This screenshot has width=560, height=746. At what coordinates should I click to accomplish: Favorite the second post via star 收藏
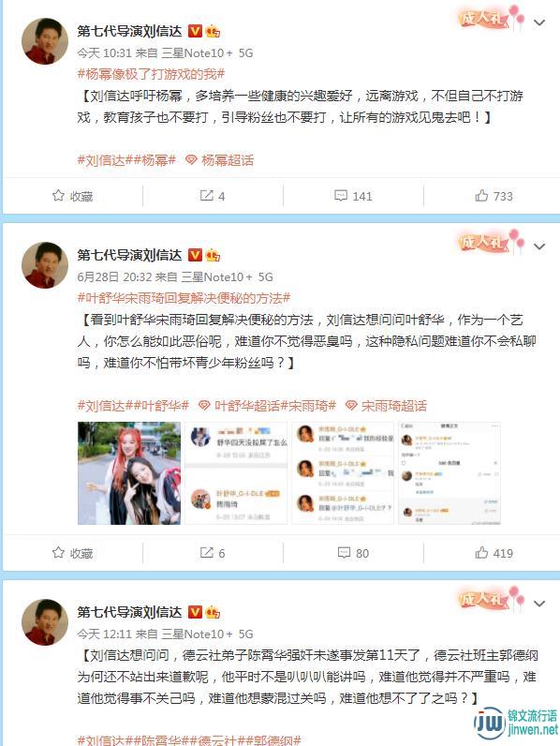[x=72, y=553]
